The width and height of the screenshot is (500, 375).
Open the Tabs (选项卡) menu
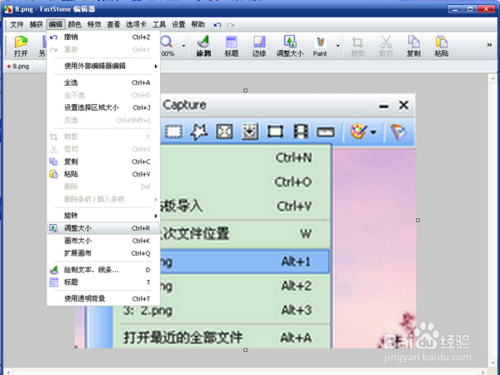[x=136, y=24]
